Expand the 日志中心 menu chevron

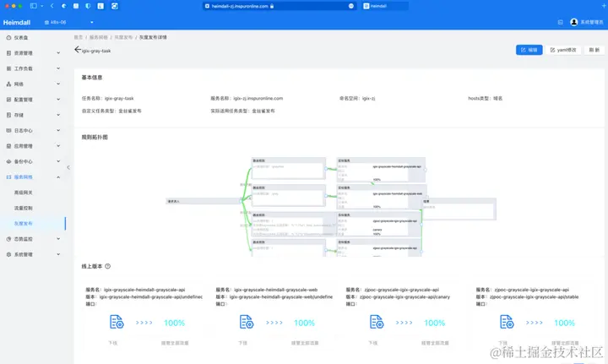[58, 130]
